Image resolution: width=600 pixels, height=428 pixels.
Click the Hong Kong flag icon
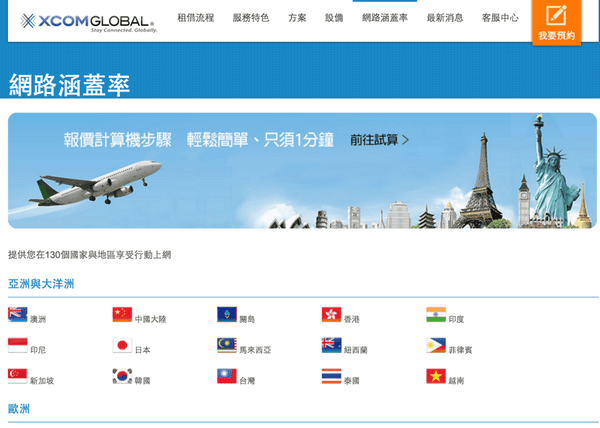(331, 315)
